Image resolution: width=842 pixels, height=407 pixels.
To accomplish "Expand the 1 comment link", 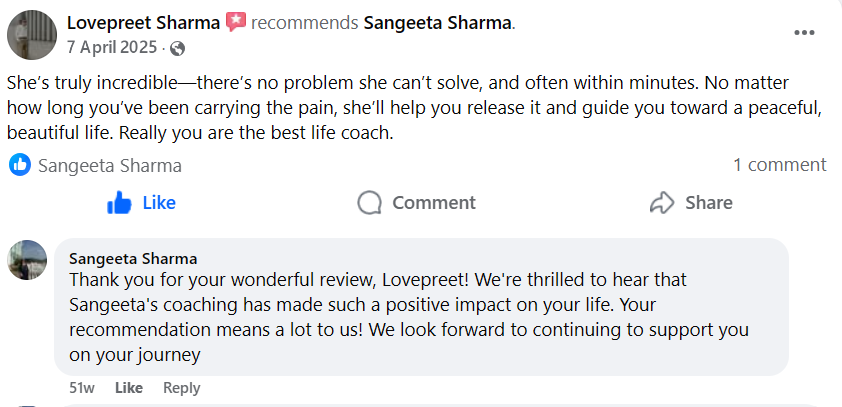I will point(779,165).
